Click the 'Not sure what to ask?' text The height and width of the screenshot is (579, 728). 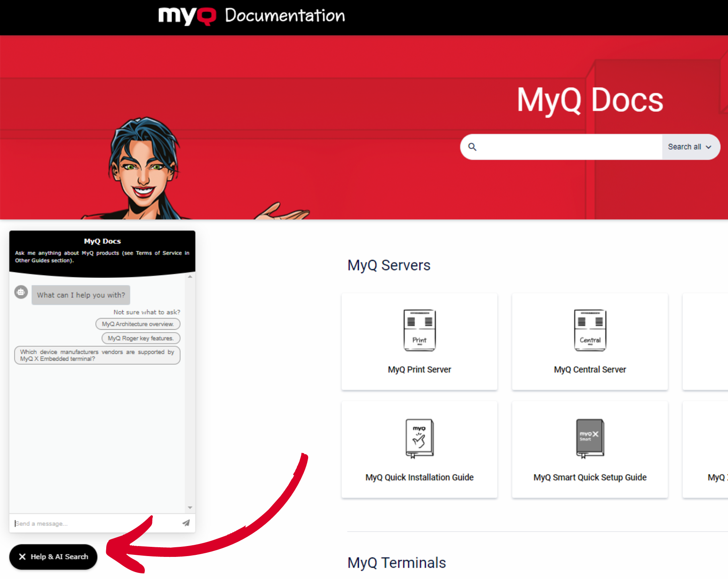tap(147, 312)
